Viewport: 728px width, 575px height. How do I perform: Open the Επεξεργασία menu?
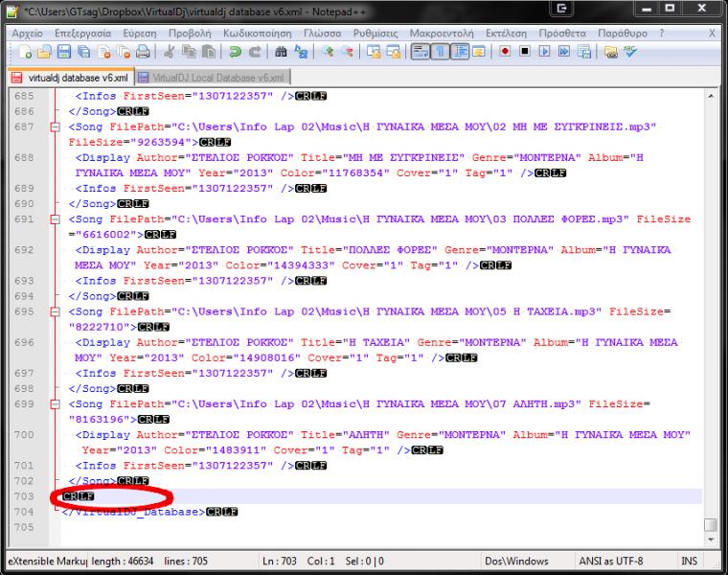pyautogui.click(x=82, y=34)
